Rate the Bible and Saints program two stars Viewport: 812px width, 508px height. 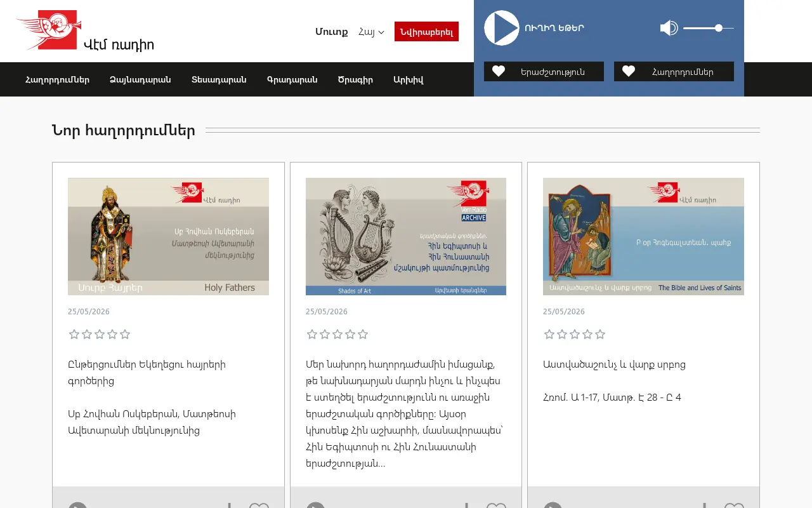562,334
